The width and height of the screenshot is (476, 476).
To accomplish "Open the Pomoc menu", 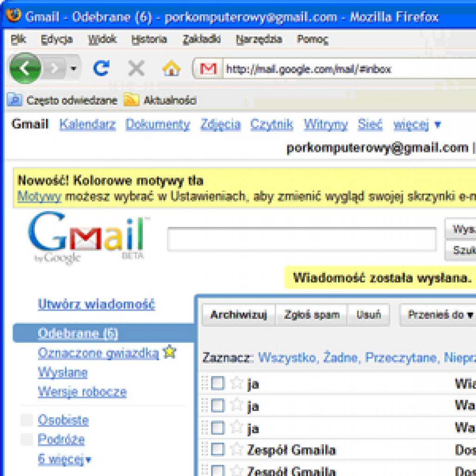I will (x=313, y=39).
